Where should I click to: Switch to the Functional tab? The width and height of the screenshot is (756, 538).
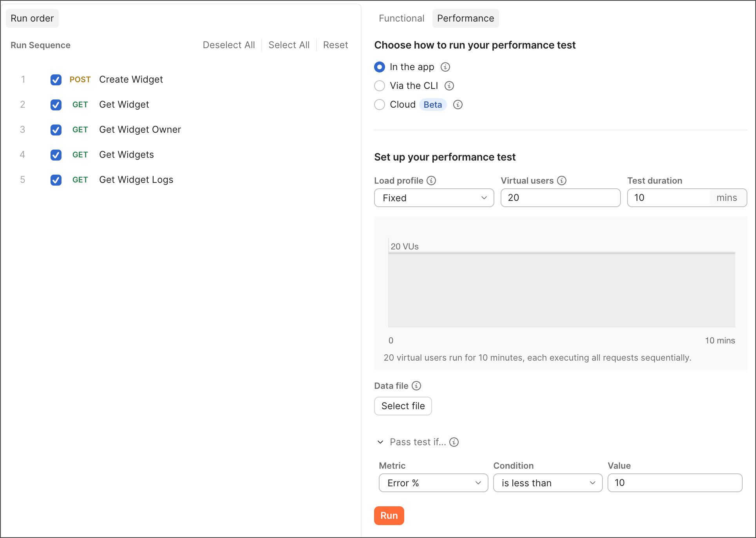(x=402, y=18)
